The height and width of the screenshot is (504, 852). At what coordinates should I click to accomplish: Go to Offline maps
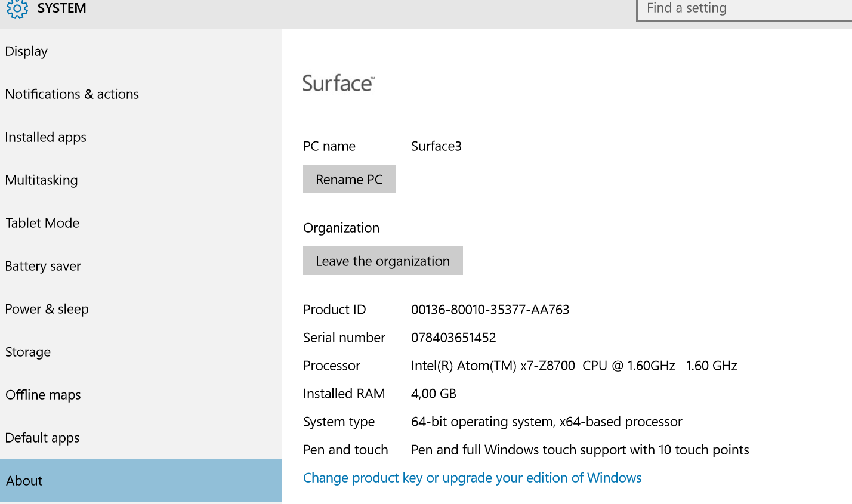pyautogui.click(x=43, y=395)
